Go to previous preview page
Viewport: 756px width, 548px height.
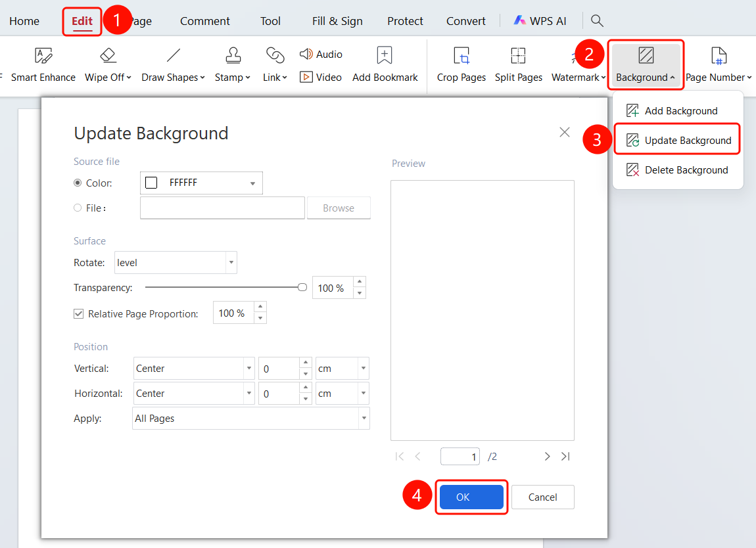[417, 457]
